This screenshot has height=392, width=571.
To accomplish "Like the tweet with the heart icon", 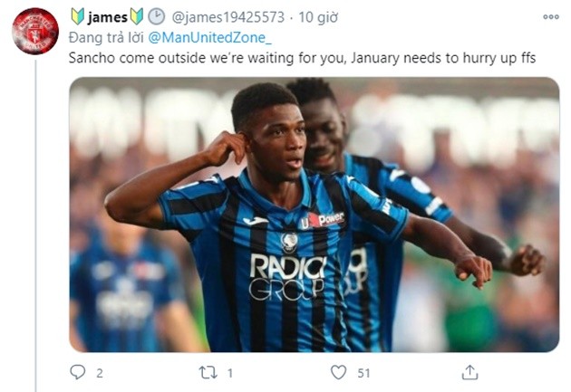I will 338,372.
